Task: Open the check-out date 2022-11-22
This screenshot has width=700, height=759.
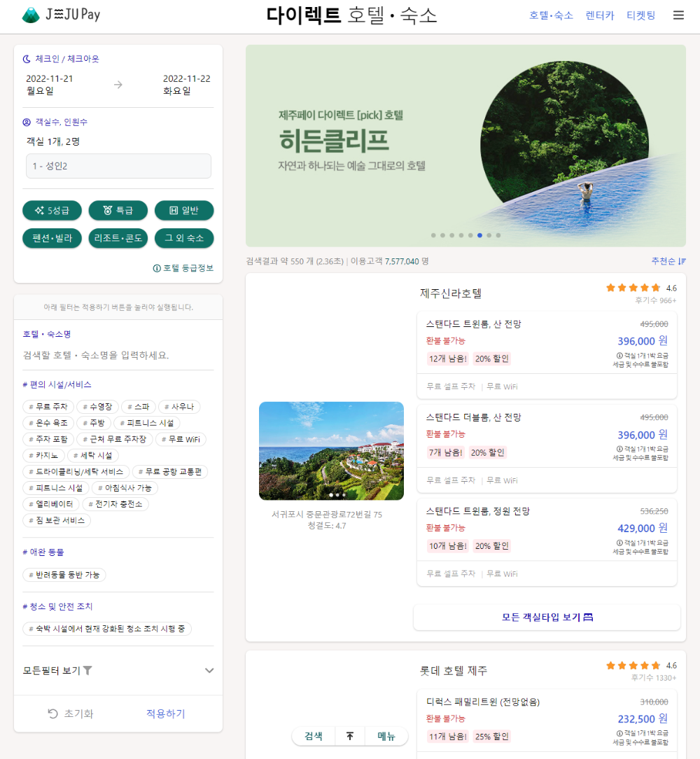Action: click(x=187, y=85)
